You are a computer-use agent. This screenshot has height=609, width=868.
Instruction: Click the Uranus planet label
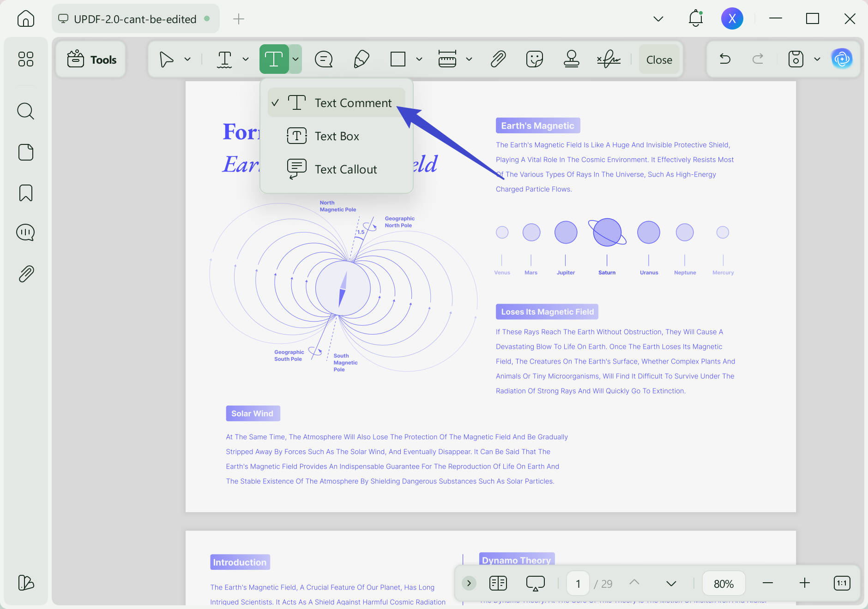(649, 273)
